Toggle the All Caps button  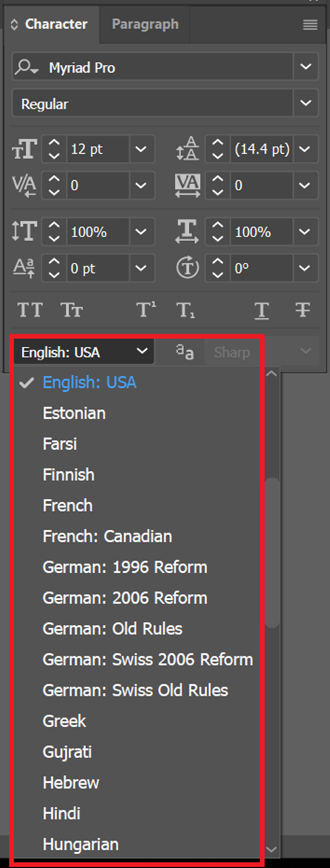point(30,310)
